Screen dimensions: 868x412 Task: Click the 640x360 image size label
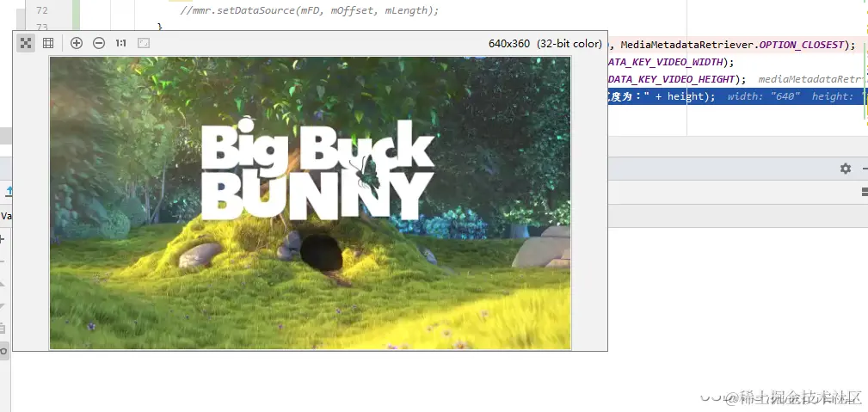tap(508, 44)
